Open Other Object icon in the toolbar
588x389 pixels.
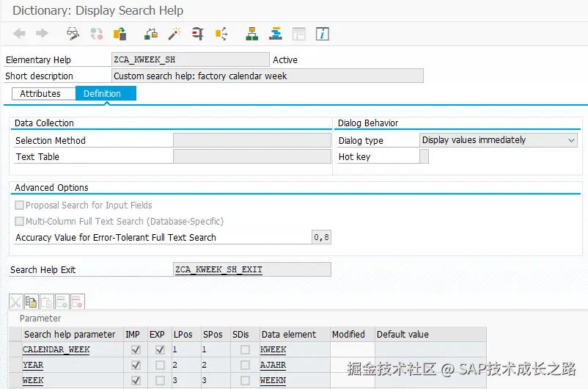pyautogui.click(x=120, y=34)
